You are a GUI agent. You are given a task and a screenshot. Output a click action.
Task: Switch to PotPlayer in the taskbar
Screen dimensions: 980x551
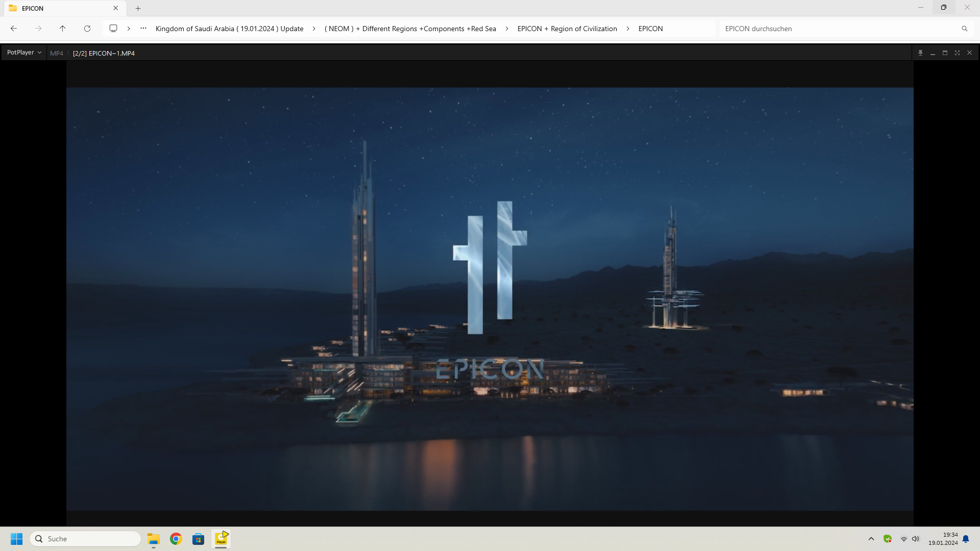(x=221, y=539)
